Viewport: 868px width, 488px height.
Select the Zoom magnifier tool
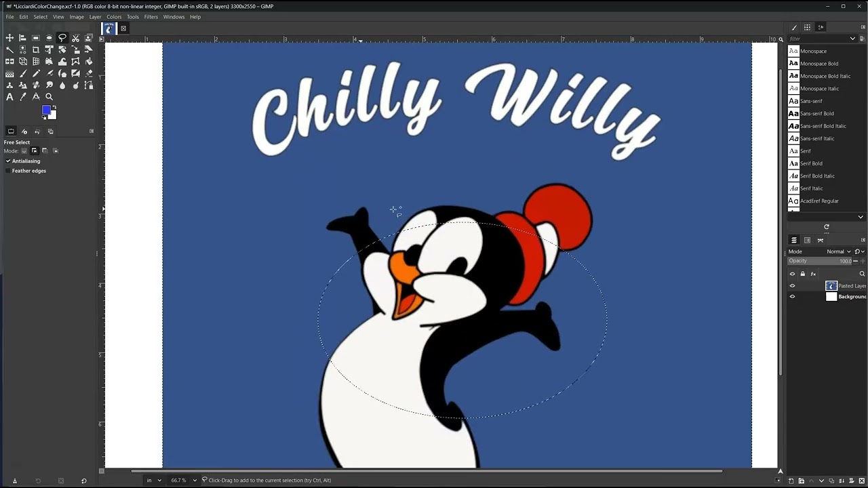coord(49,97)
